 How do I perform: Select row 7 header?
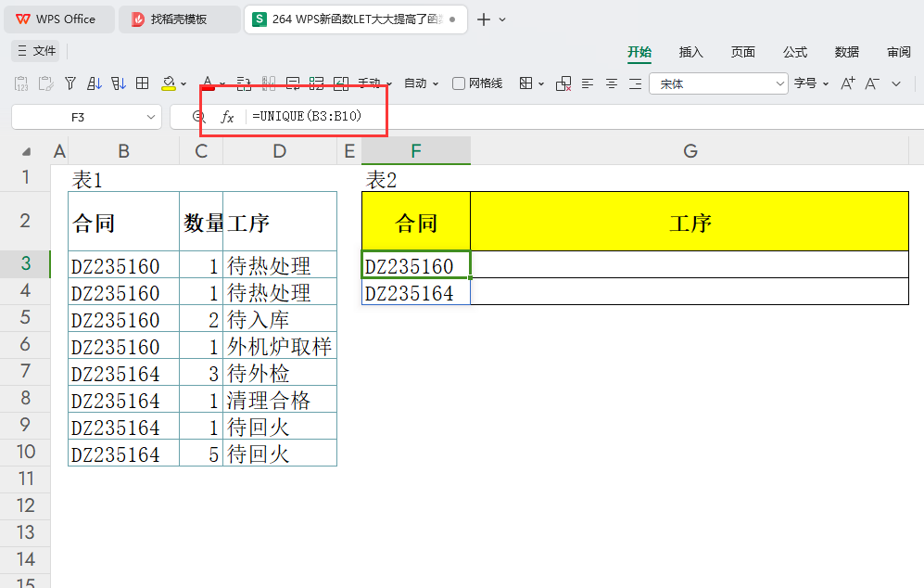[25, 372]
